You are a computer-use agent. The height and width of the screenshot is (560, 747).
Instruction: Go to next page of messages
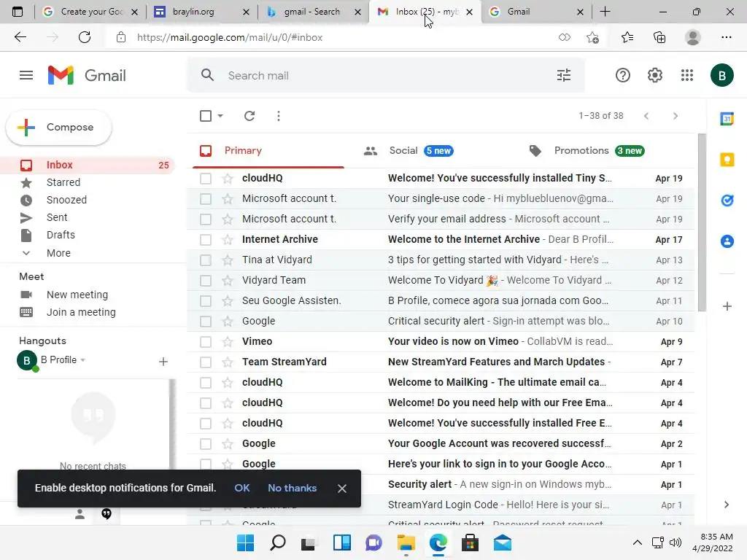coord(675,116)
